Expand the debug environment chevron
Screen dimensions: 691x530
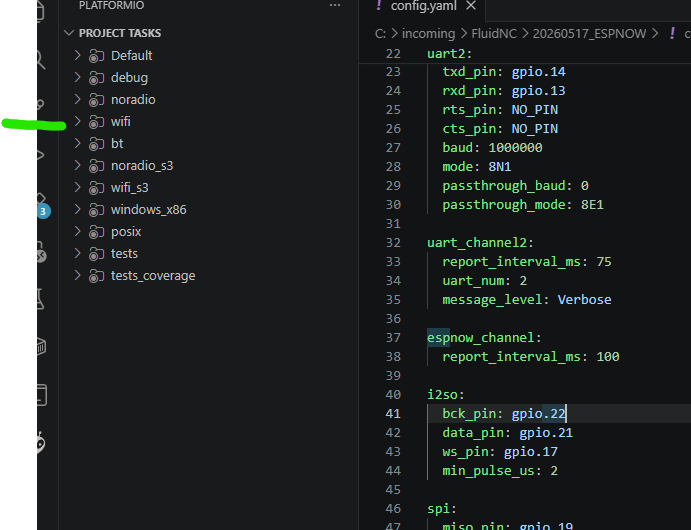pos(78,77)
